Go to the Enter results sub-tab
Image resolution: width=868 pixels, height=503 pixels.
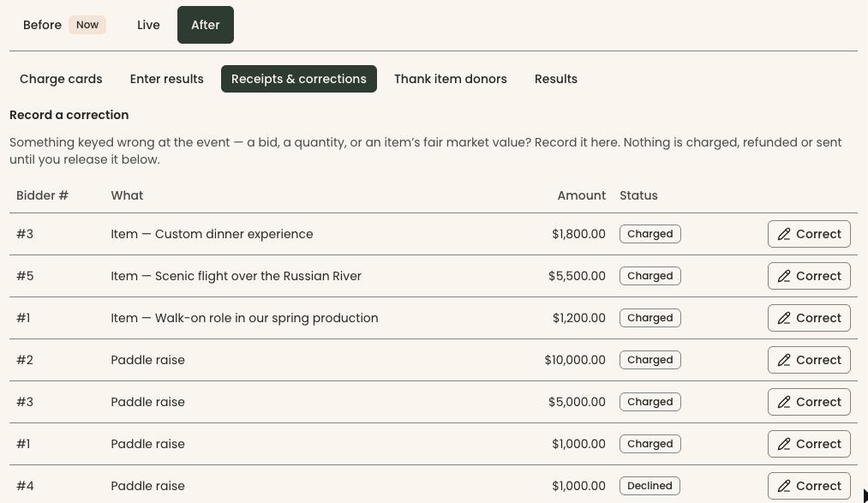pos(166,79)
